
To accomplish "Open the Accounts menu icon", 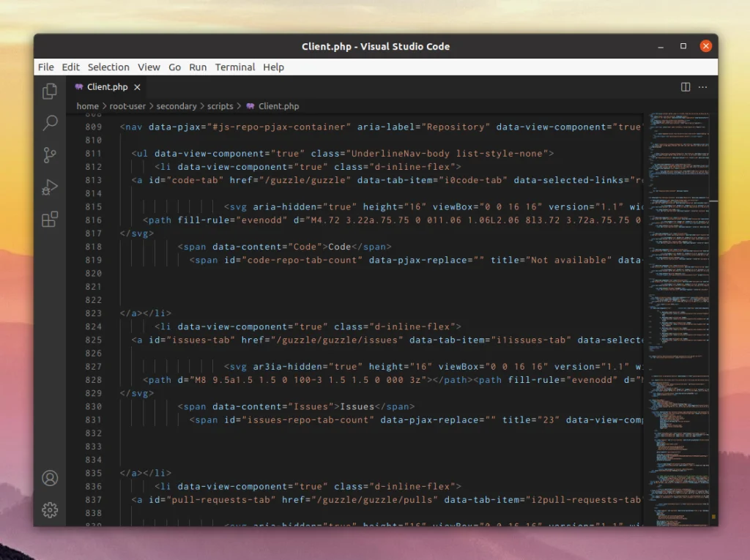I will (x=50, y=478).
